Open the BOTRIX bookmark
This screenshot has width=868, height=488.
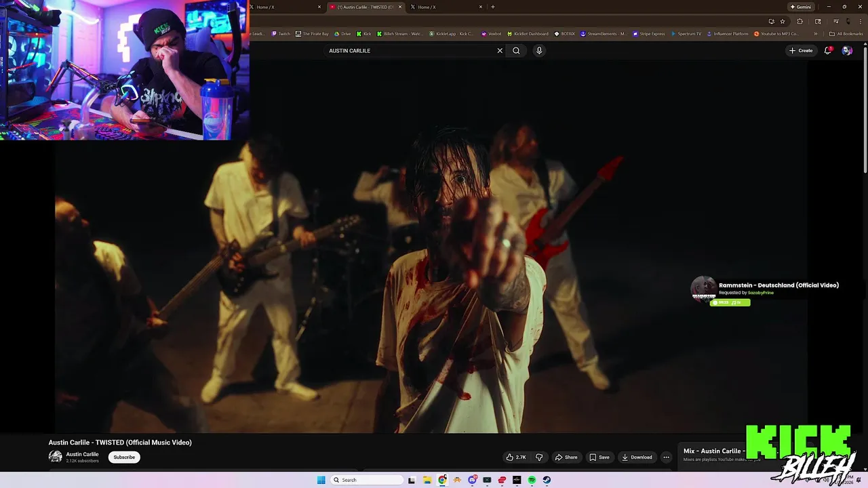(564, 34)
